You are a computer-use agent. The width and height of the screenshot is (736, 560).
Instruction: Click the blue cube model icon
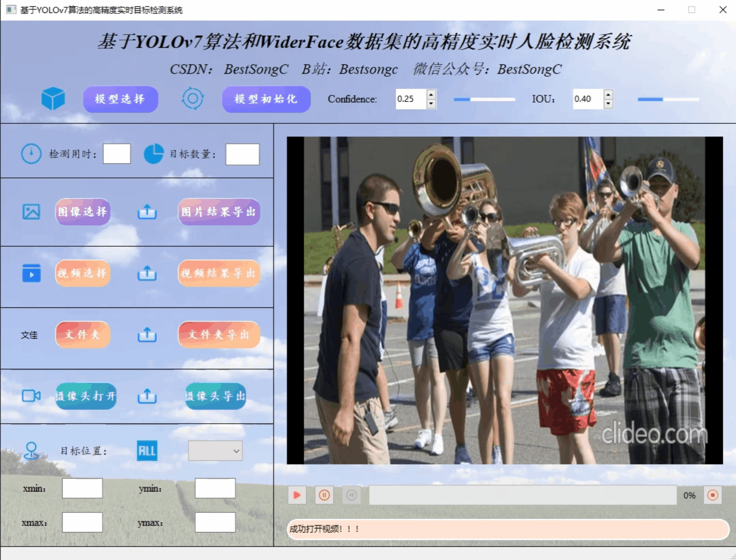tap(53, 99)
